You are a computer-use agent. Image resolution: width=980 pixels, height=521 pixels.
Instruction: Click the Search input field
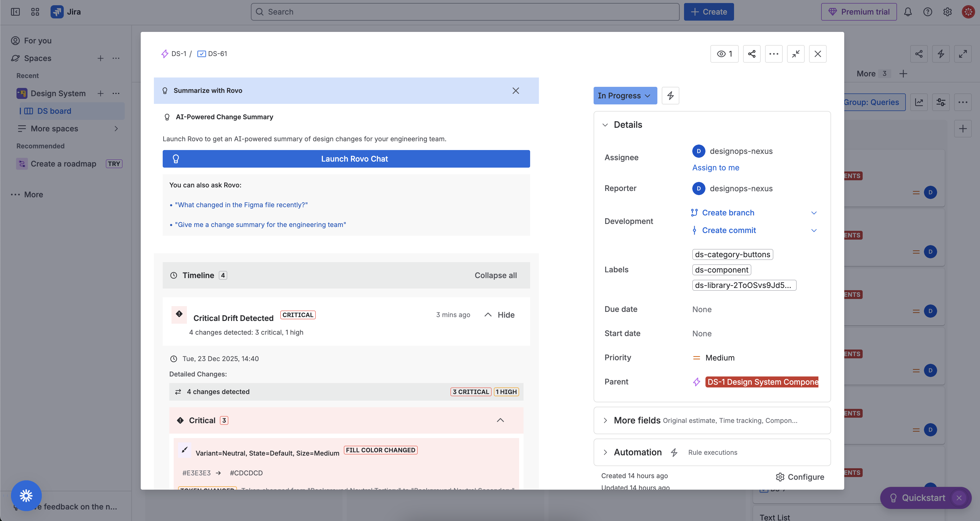point(464,12)
